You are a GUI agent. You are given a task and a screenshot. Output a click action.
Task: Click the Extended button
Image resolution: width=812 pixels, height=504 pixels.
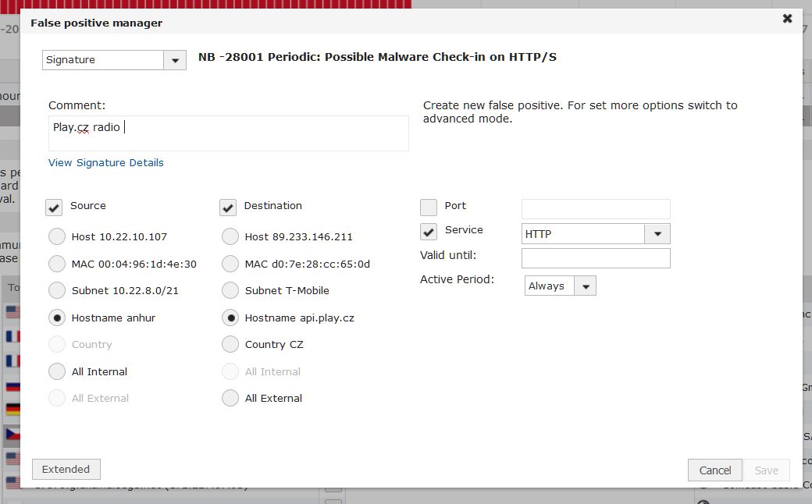click(66, 469)
